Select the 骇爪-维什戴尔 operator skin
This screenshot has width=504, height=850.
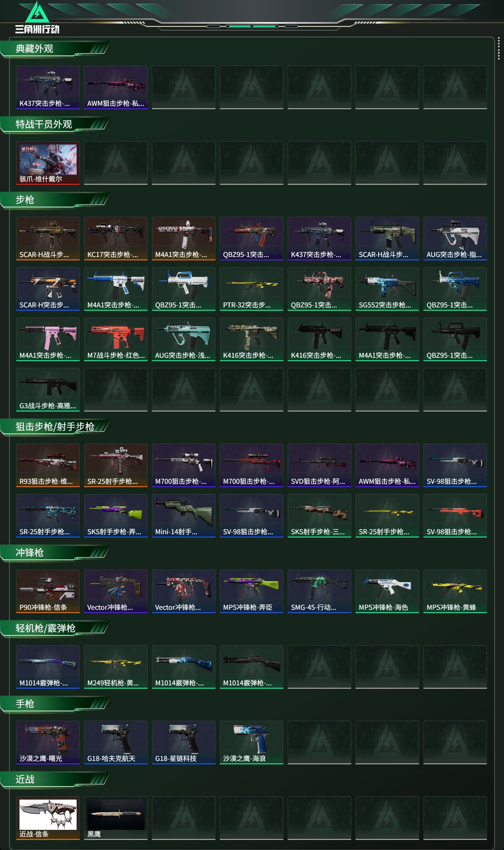(x=48, y=163)
